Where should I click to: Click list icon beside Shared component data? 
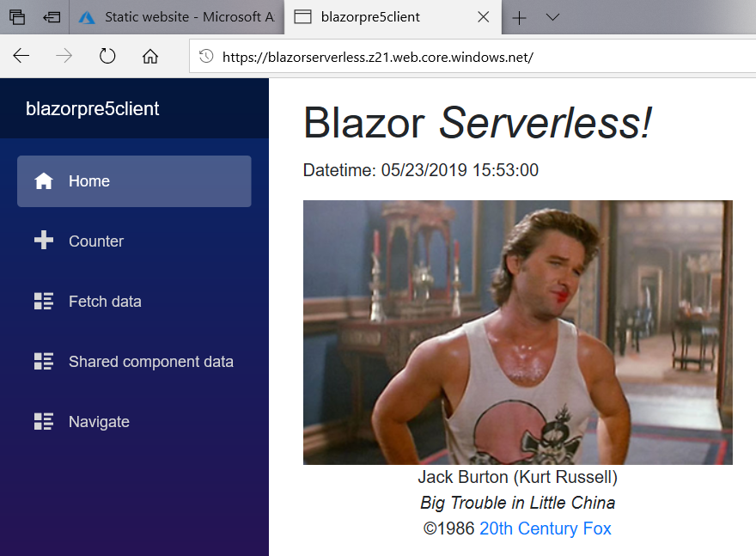click(x=44, y=361)
